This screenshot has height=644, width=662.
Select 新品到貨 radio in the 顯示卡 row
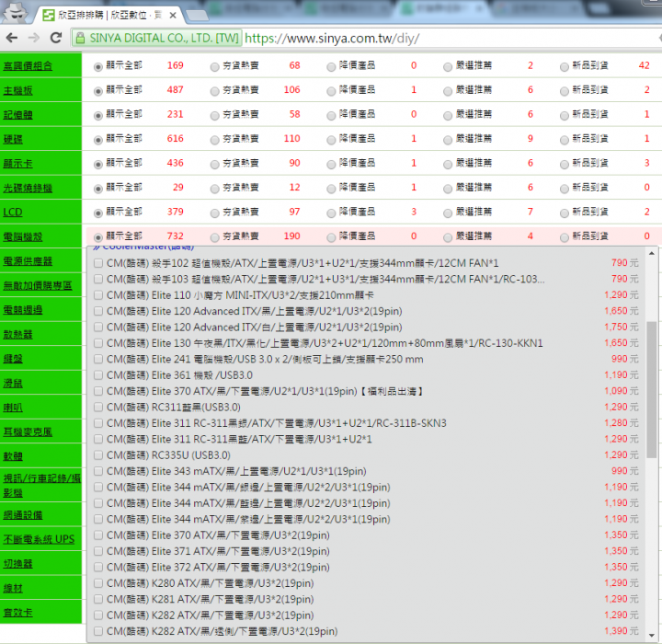[565, 165]
